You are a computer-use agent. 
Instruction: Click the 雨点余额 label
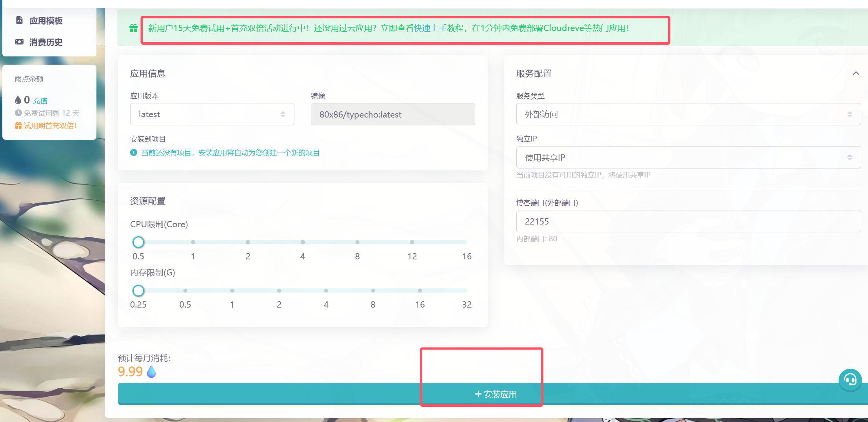[29, 79]
